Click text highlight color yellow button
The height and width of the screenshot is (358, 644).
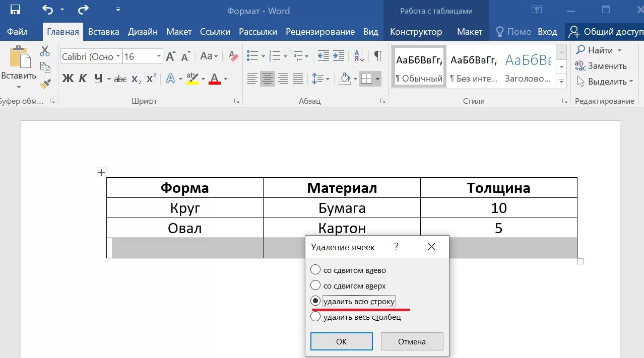(192, 79)
